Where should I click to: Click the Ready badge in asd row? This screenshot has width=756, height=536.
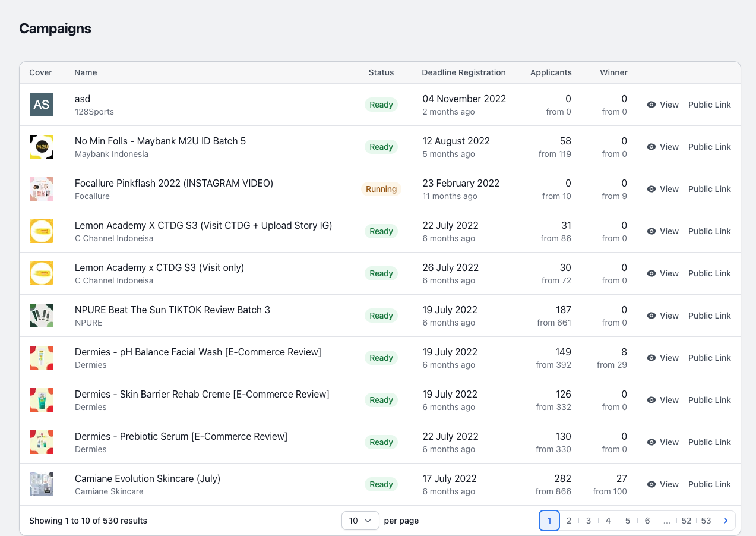[x=381, y=105]
